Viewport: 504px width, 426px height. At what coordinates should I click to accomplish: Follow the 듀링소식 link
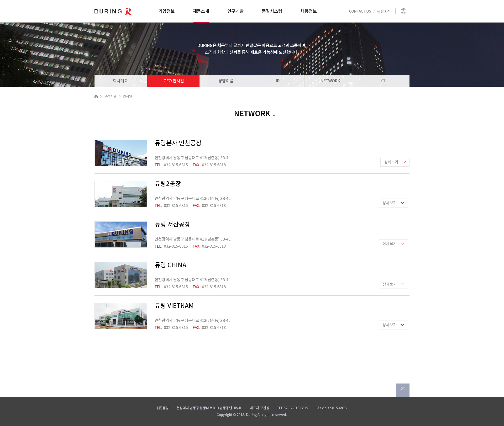coord(384,11)
